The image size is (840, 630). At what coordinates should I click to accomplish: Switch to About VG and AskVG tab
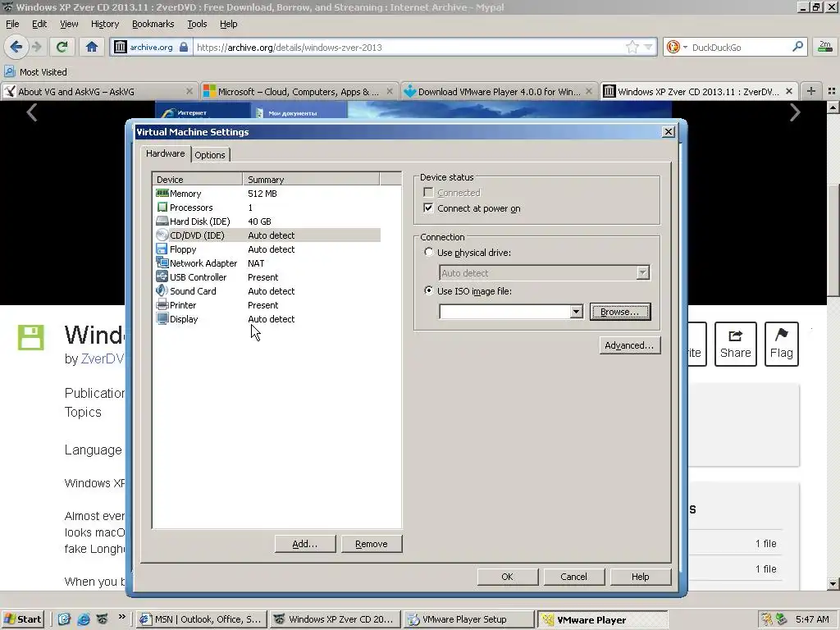99,92
